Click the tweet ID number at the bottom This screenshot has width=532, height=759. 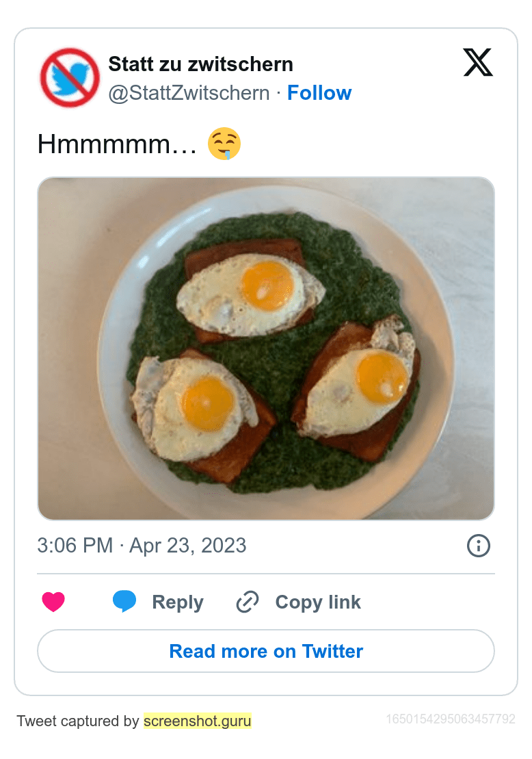tap(451, 719)
